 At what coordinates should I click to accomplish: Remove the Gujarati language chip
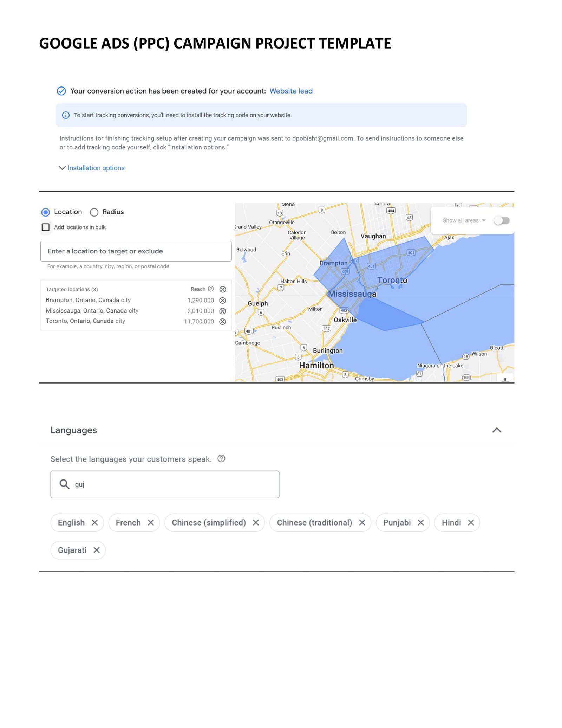97,550
